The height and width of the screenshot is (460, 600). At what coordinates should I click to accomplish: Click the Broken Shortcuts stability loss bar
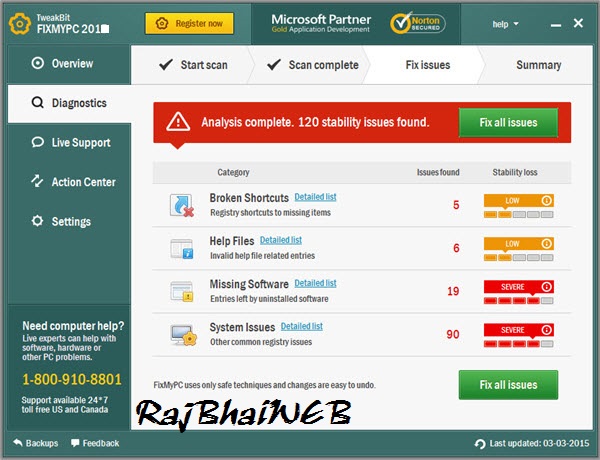click(x=518, y=214)
